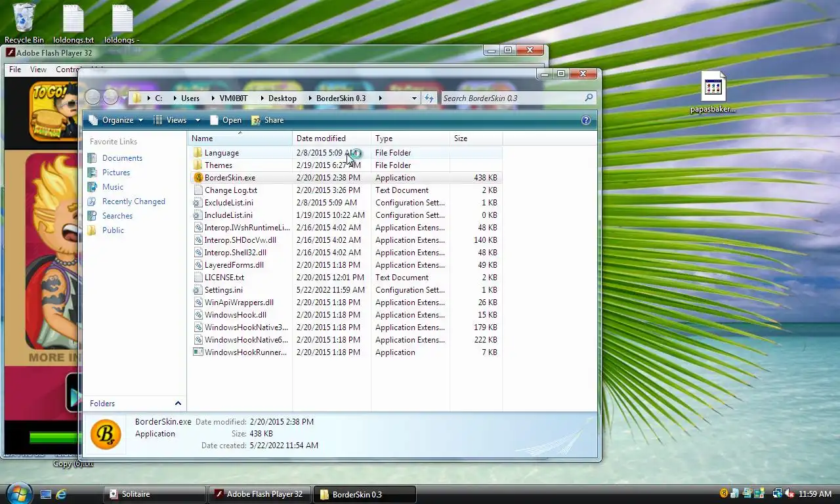840x504 pixels.
Task: Expand the arrow before Users breadcrumb
Action: [x=175, y=98]
